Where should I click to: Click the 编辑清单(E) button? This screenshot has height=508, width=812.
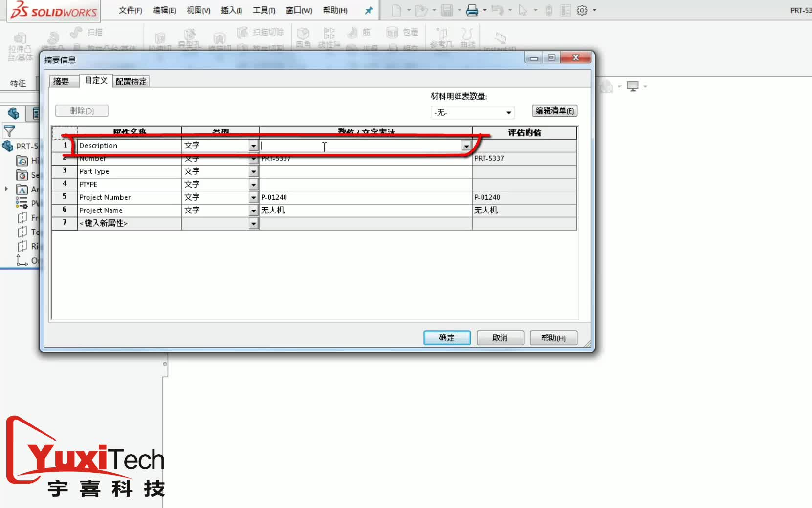(554, 111)
